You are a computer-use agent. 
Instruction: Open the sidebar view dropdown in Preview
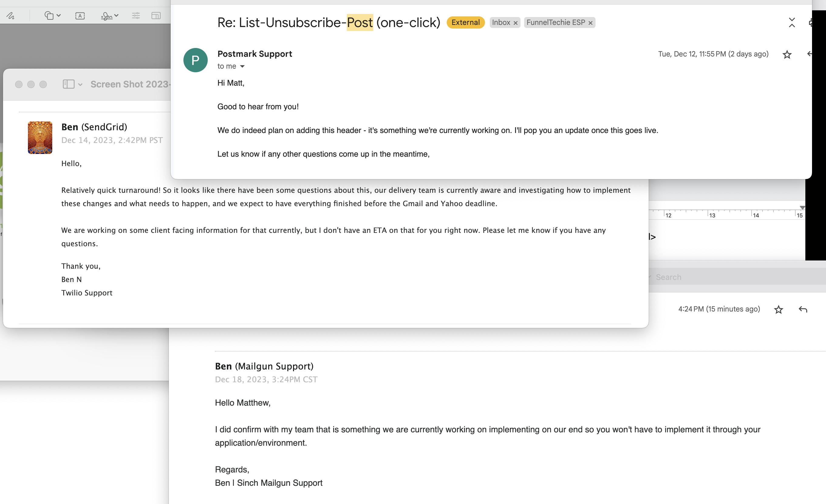coord(80,84)
